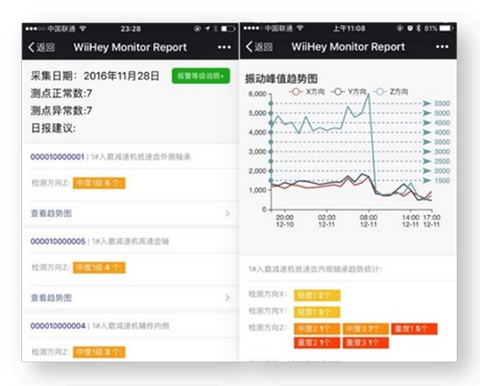Click the 23:28 clock in the left status bar
Image resolution: width=480 pixels, height=386 pixels.
point(131,29)
